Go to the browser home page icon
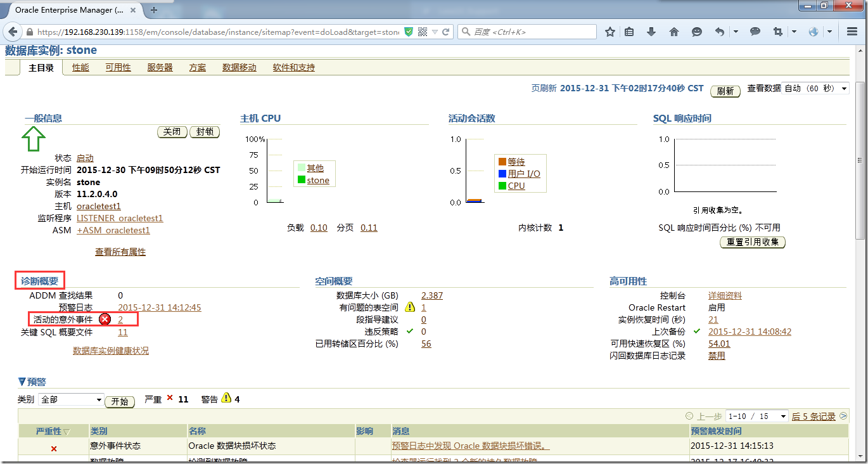Image resolution: width=868 pixels, height=464 pixels. point(674,32)
